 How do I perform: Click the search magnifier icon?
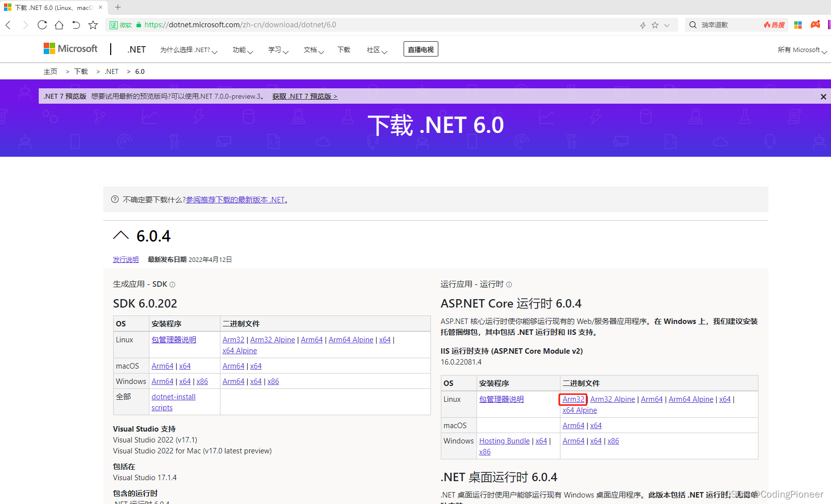(x=693, y=25)
